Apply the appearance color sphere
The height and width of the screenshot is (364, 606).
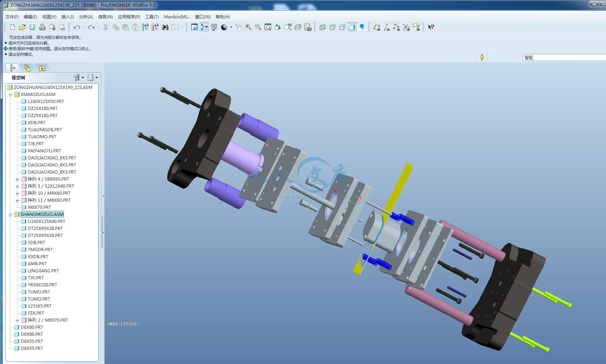click(x=224, y=27)
